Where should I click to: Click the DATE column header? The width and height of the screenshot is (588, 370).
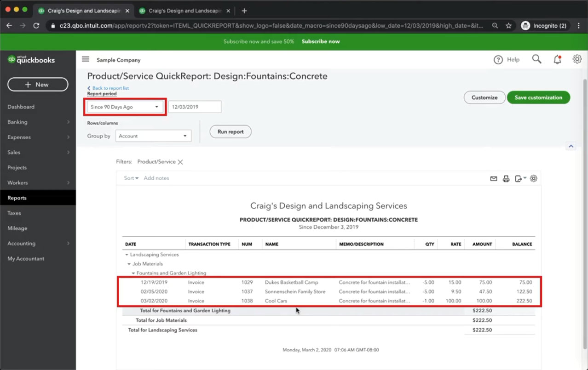pos(131,244)
